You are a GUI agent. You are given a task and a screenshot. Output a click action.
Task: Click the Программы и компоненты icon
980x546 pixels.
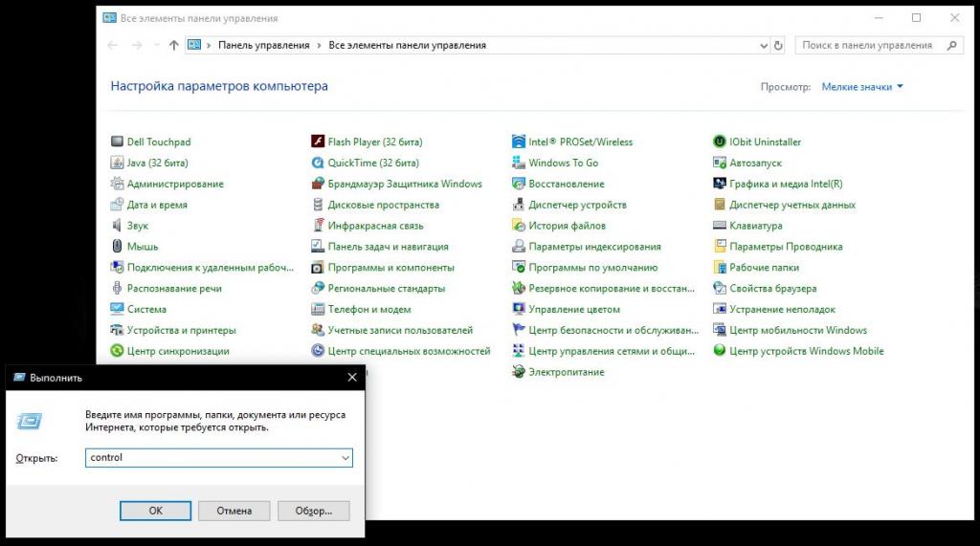pos(318,268)
